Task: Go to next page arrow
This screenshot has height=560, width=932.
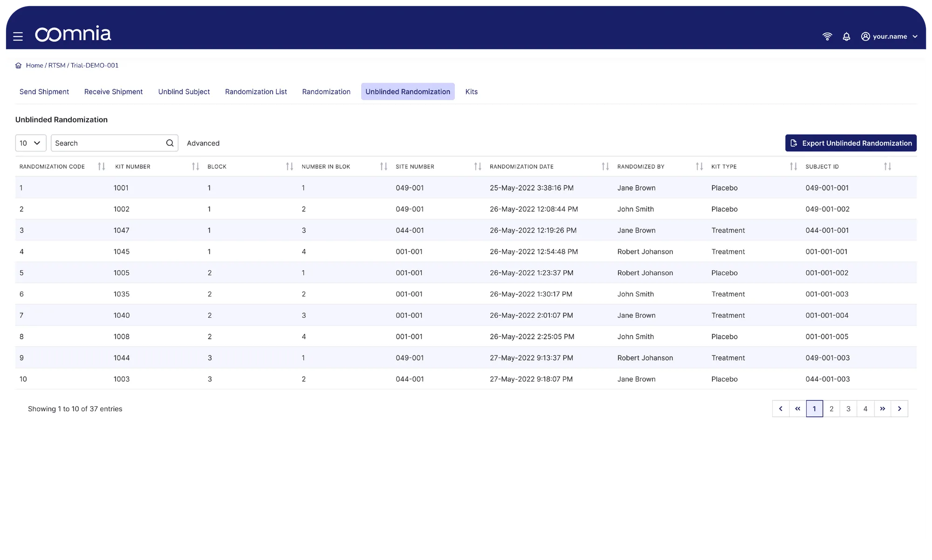Action: [x=899, y=409]
